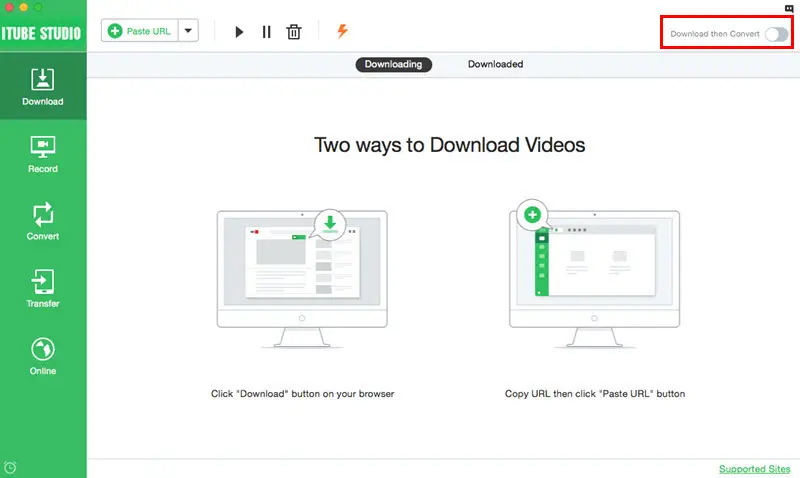Open the Download section in sidebar
The height and width of the screenshot is (478, 800).
[43, 86]
